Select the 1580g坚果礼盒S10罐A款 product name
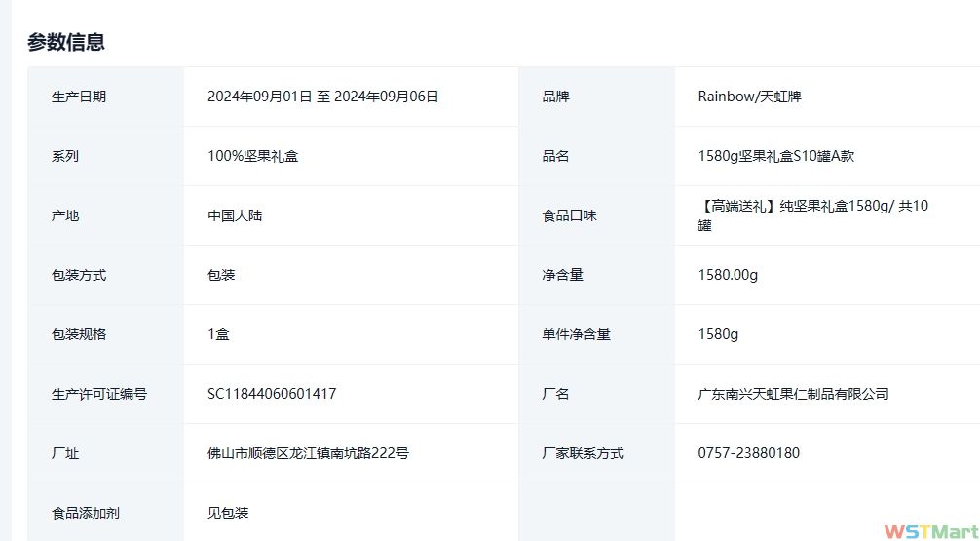This screenshot has width=980, height=541. 775,156
